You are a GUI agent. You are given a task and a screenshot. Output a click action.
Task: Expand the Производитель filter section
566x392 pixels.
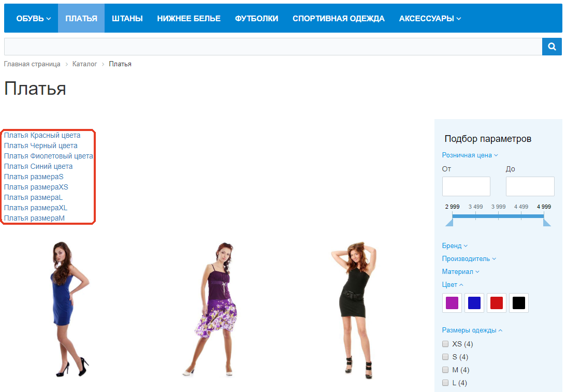[469, 259]
